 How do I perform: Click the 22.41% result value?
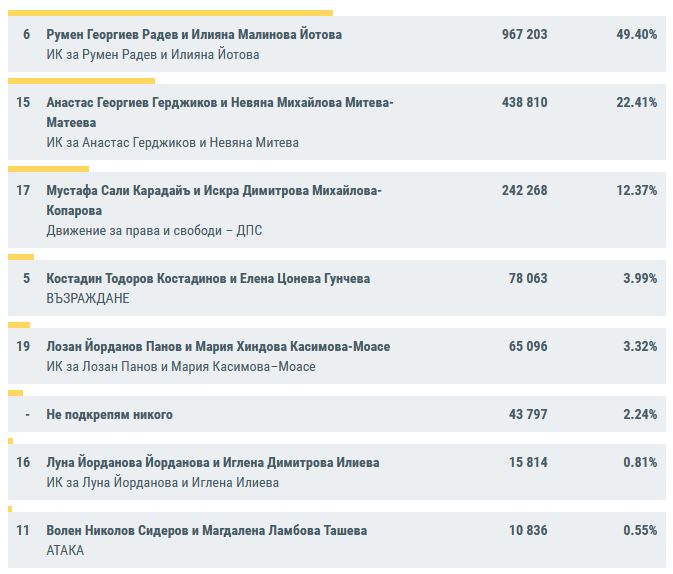pyautogui.click(x=637, y=102)
